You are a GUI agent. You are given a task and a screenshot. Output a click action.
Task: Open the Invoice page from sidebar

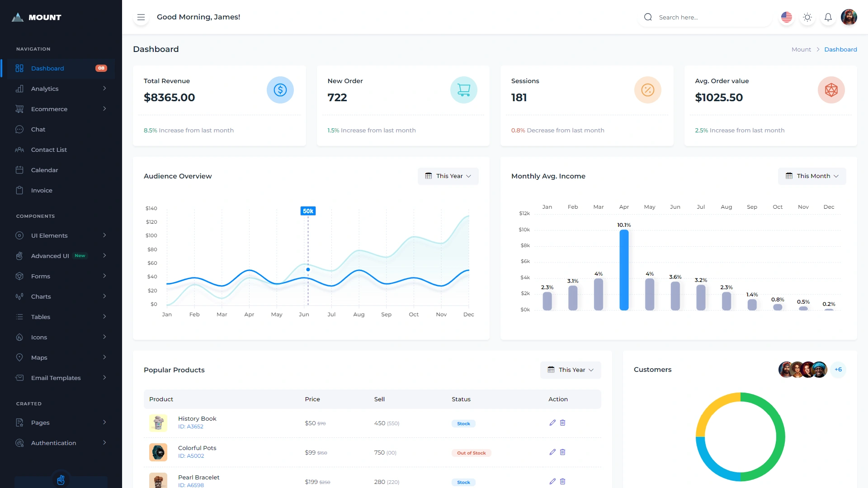[x=41, y=190]
